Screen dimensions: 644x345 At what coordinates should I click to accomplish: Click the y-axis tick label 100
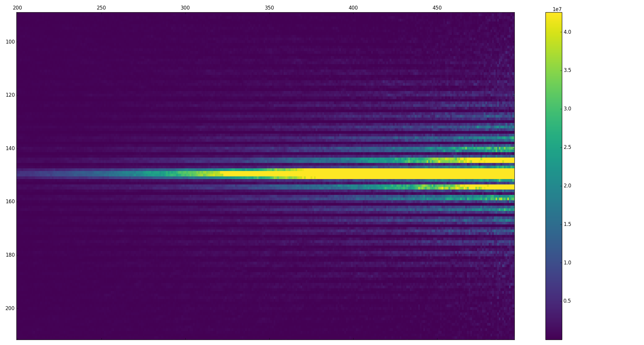click(x=10, y=42)
